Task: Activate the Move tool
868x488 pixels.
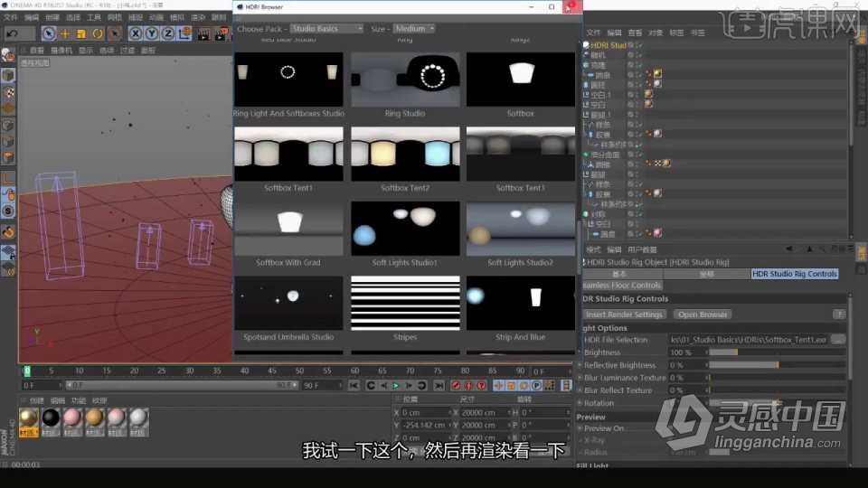Action: (65, 33)
